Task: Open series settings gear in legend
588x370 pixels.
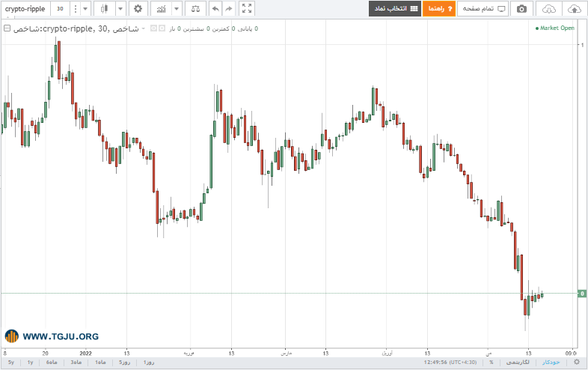Action: pos(162,28)
